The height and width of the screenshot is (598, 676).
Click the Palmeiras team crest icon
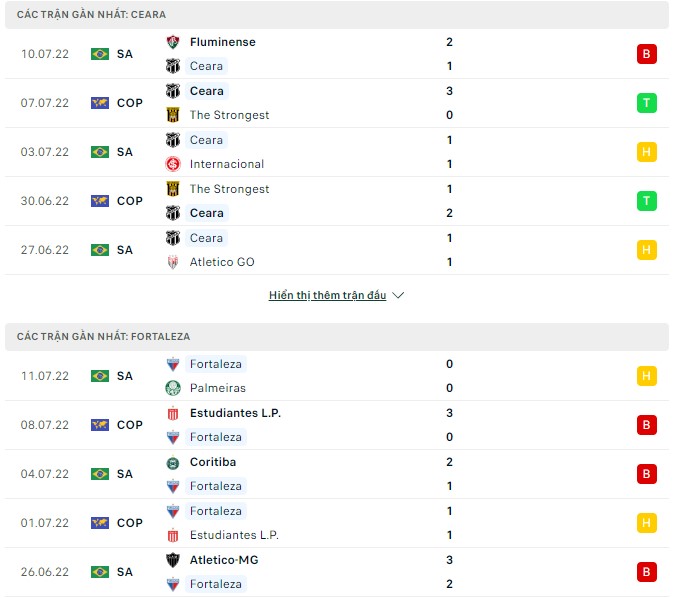pyautogui.click(x=173, y=388)
